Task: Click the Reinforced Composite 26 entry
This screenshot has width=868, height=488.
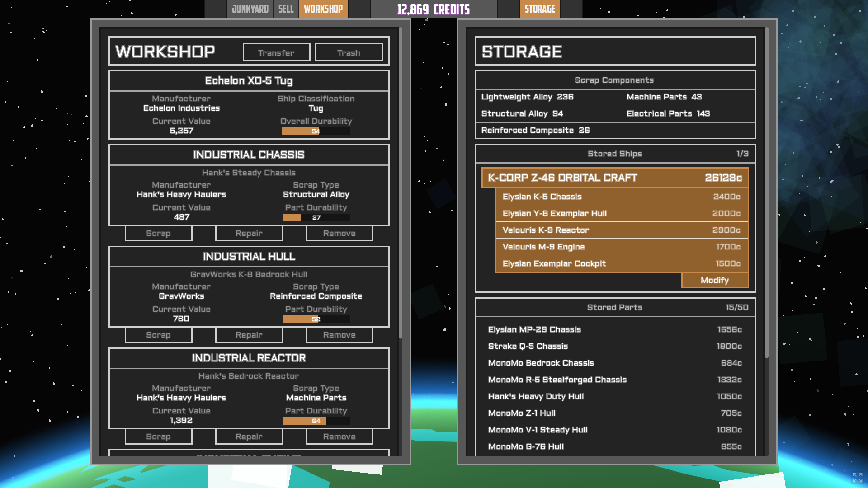Action: coord(535,130)
